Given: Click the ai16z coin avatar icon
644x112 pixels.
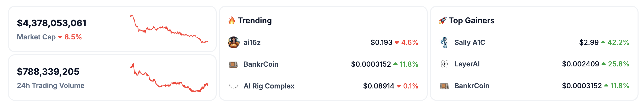Looking at the screenshot, I should [x=234, y=42].
